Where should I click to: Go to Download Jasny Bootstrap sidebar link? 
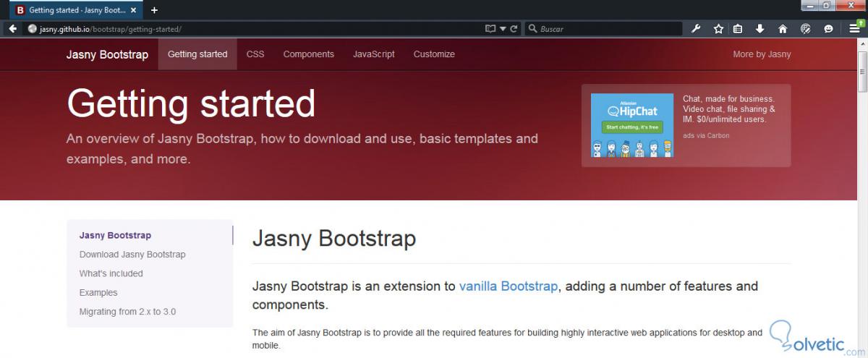(x=132, y=255)
